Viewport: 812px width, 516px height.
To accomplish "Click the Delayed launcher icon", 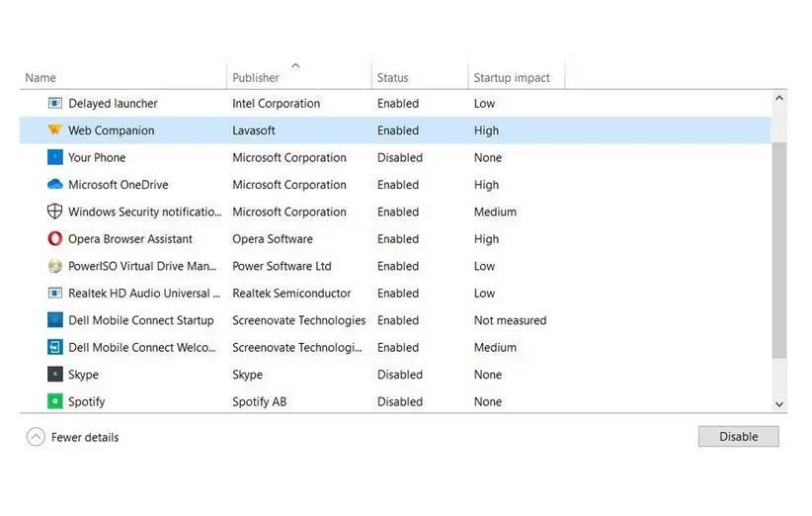I will click(55, 104).
